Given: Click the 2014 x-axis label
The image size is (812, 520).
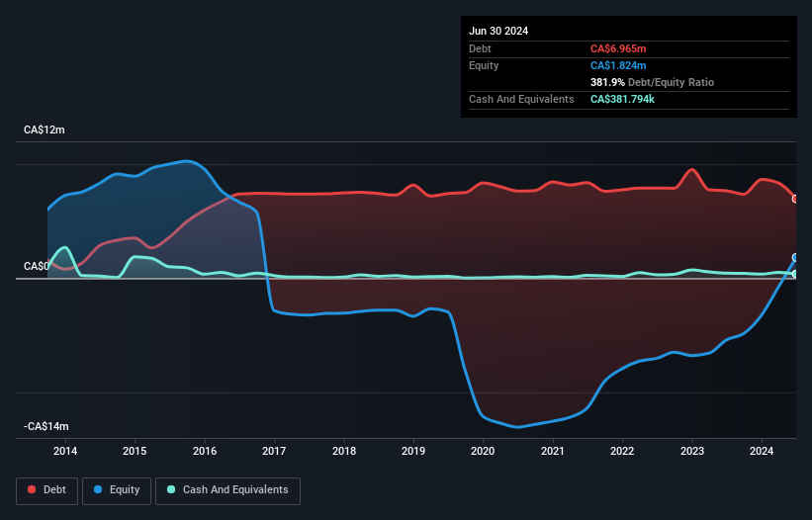Looking at the screenshot, I should tap(65, 451).
